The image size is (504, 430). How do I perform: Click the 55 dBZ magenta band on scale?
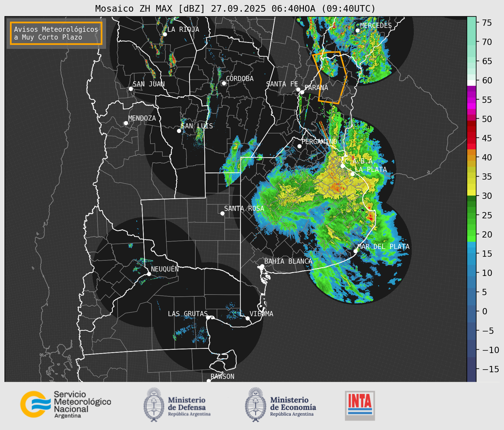(x=471, y=100)
